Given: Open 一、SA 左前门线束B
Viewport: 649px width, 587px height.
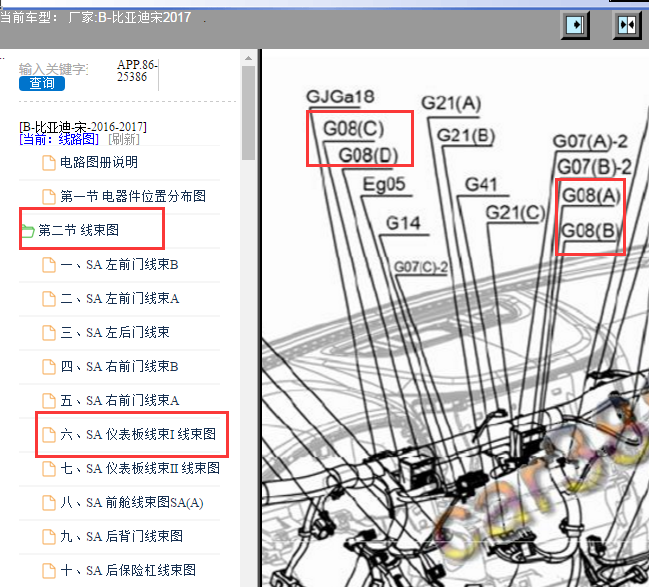Looking at the screenshot, I should pyautogui.click(x=119, y=264).
